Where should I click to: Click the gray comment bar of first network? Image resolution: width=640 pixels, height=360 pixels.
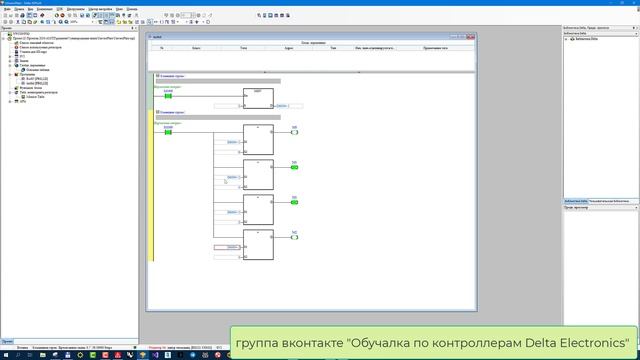click(x=218, y=81)
